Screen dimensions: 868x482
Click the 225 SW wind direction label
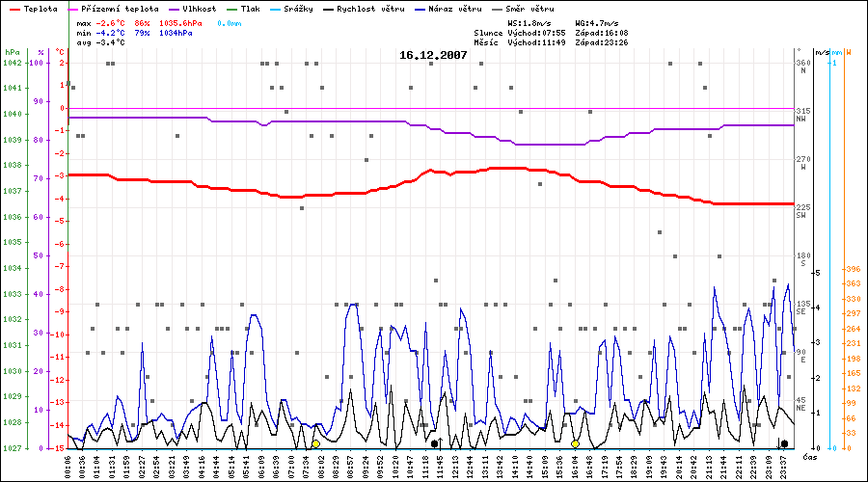point(803,211)
